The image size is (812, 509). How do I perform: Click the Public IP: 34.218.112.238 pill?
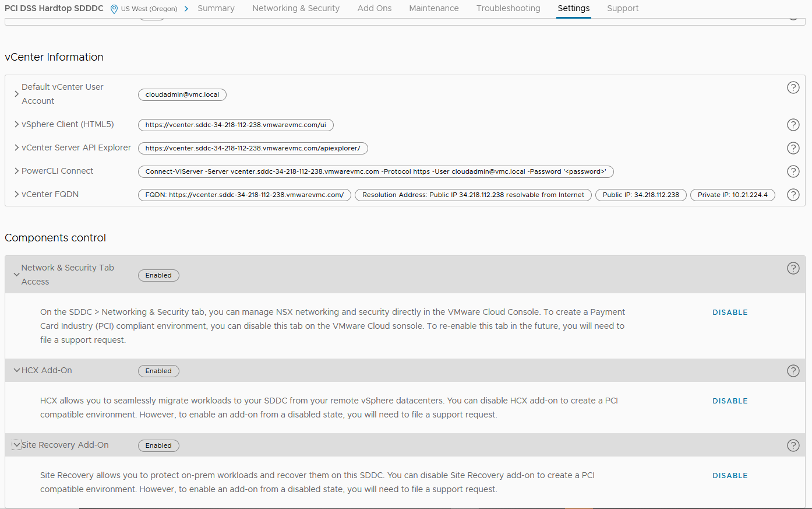(x=641, y=195)
